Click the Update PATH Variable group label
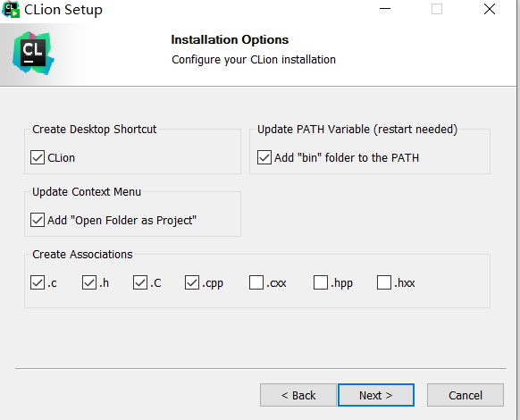This screenshot has height=420, width=520. pos(357,129)
